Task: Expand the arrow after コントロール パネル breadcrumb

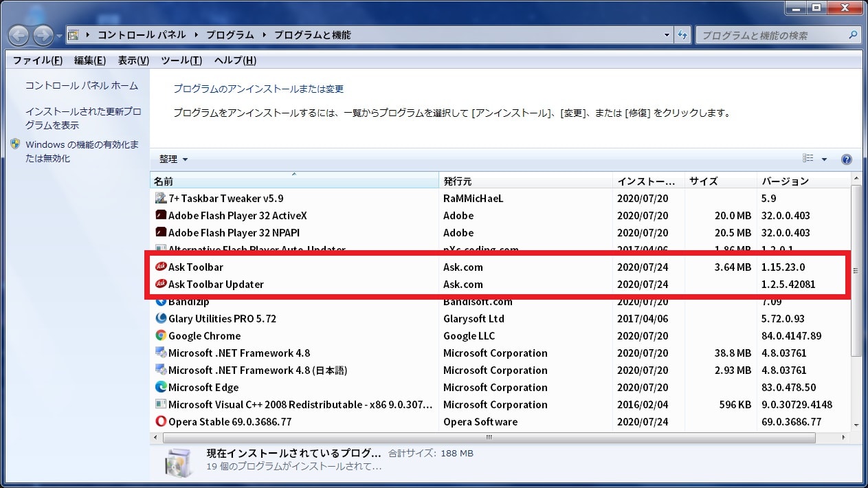Action: tap(196, 35)
